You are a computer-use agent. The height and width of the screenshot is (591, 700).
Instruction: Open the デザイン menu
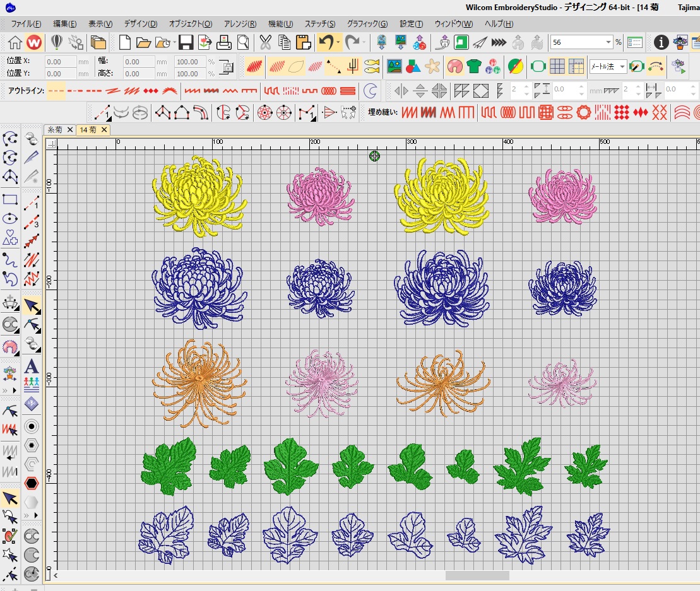click(x=141, y=23)
